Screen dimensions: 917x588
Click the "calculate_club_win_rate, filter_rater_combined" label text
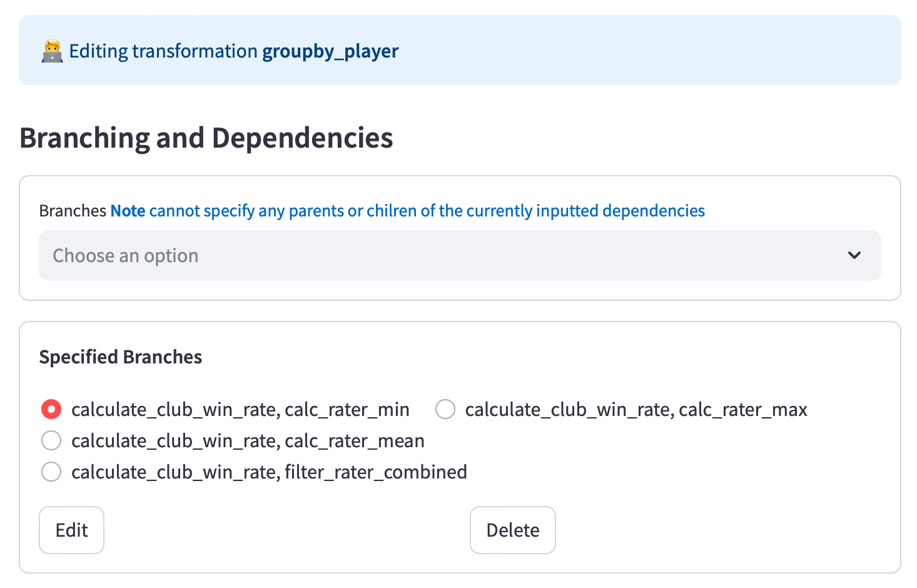click(269, 472)
